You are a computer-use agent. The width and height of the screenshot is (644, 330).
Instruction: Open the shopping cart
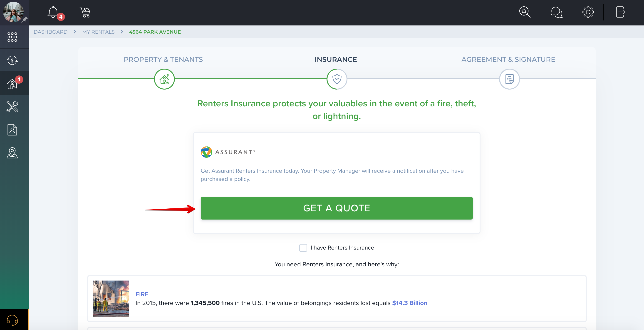(85, 12)
